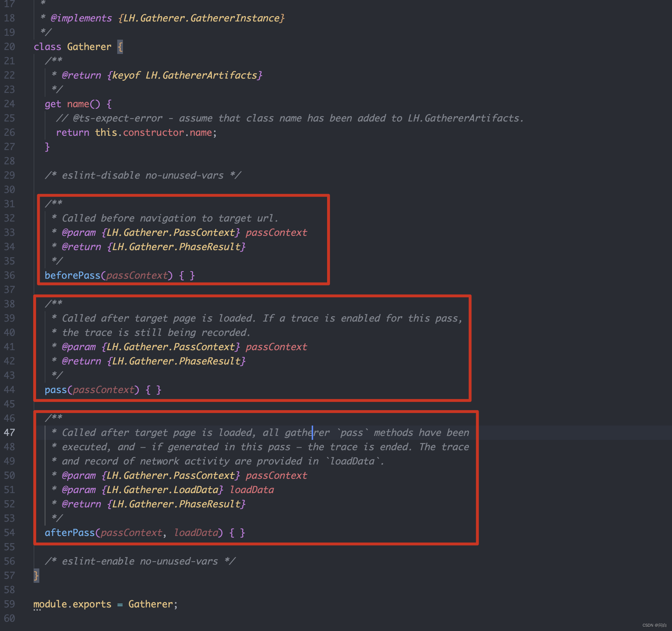The height and width of the screenshot is (631, 672).
Task: Click the 'Gatherer' class name on line 20
Action: [89, 47]
